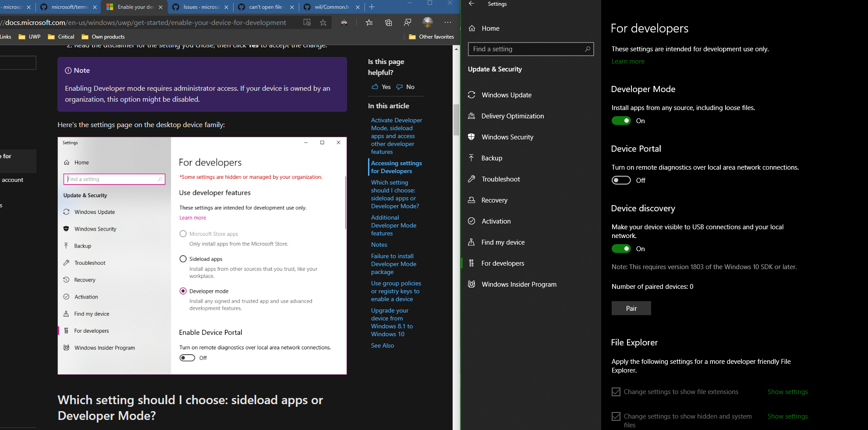The height and width of the screenshot is (430, 868).
Task: Open the UWP favorites folder
Action: (x=29, y=36)
